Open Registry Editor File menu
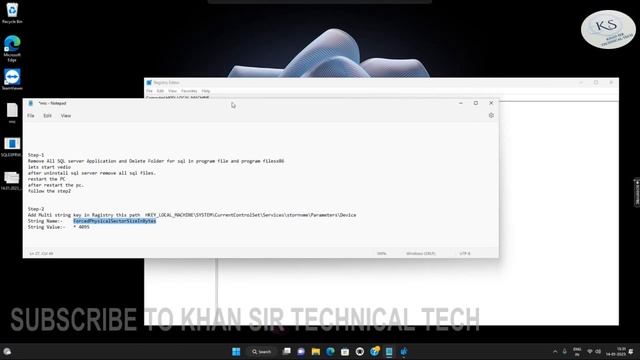This screenshot has width=640, height=360. coord(149,91)
